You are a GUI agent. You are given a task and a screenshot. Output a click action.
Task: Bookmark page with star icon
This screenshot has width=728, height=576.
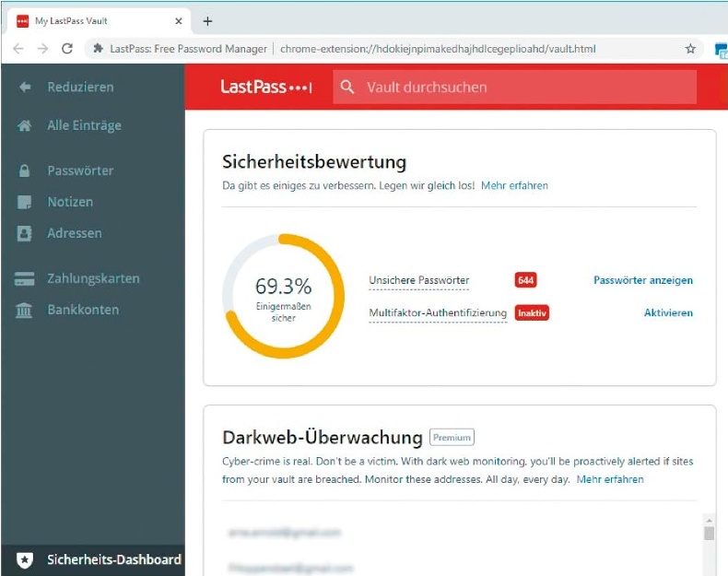(690, 48)
